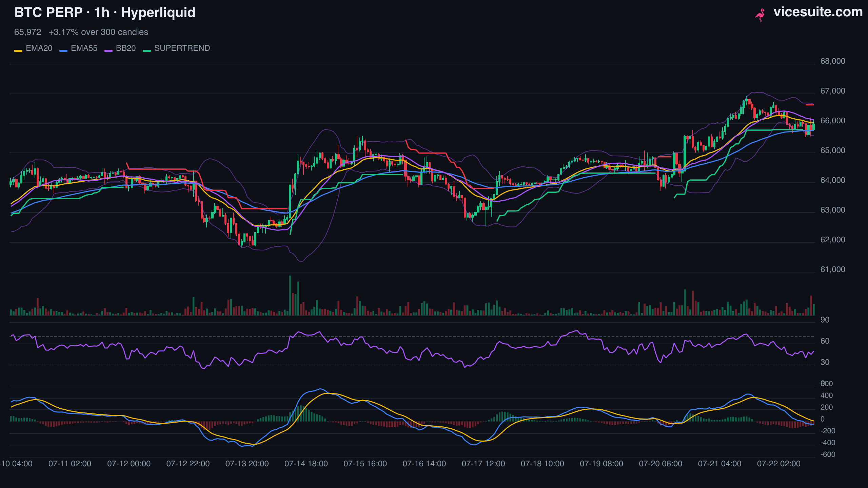Click the +3.17% over 300 candles text

click(x=98, y=32)
